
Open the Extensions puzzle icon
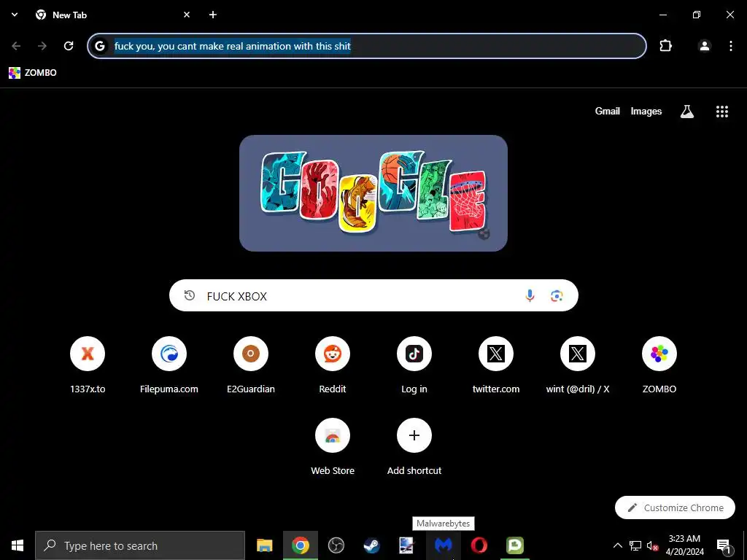[x=665, y=46]
